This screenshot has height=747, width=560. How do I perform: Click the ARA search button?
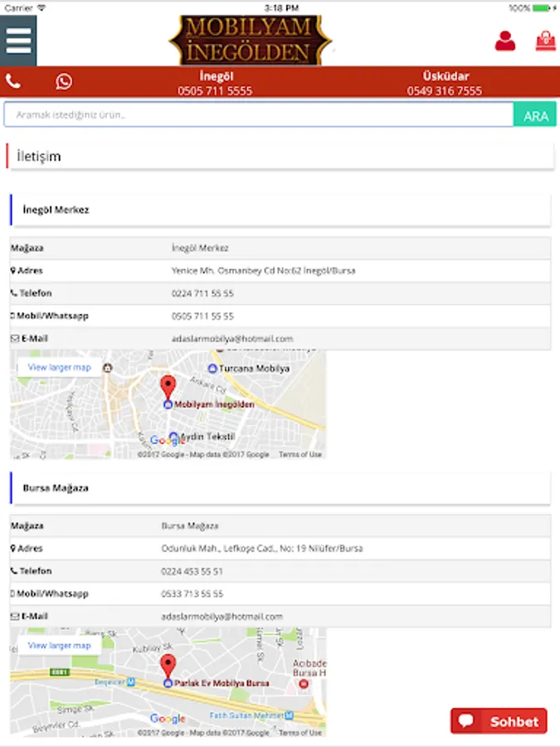[x=535, y=115]
